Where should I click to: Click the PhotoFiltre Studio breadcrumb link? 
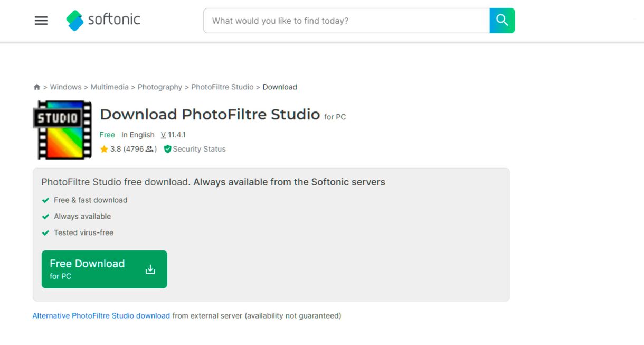click(x=222, y=87)
